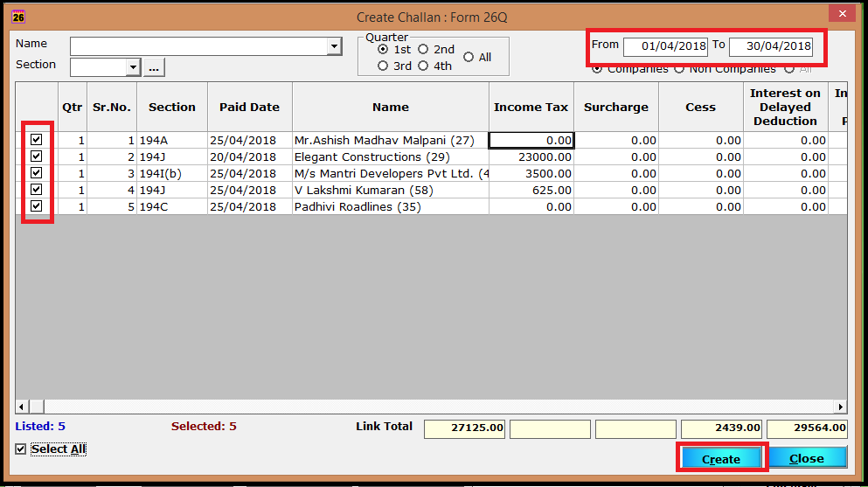Click paid date 20/04/2018 cell

tap(250, 157)
